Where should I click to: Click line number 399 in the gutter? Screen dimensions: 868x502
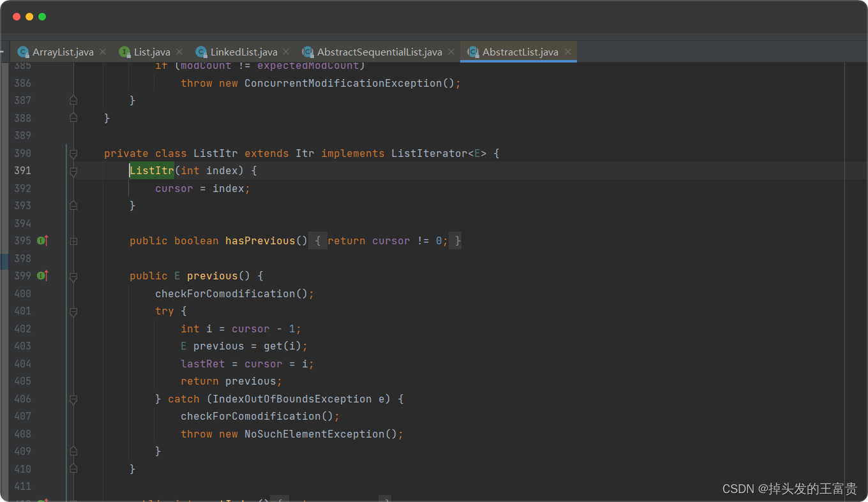tap(22, 276)
